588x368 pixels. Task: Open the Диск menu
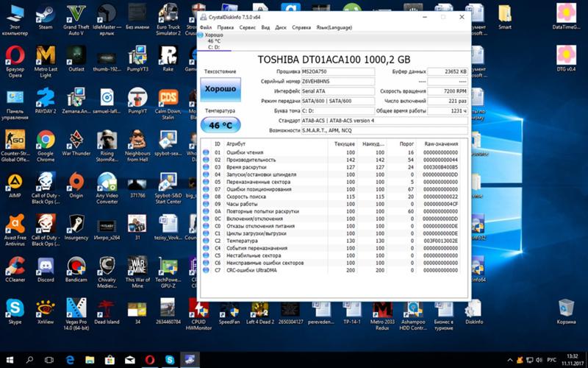tap(281, 27)
